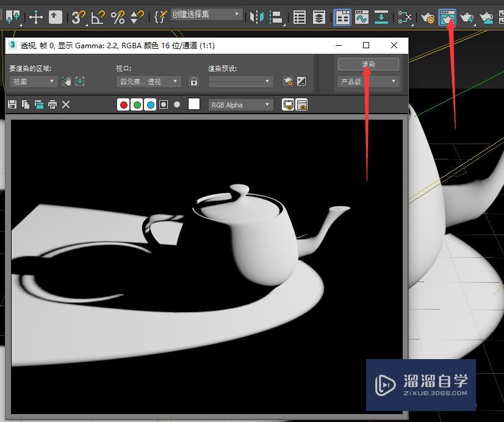
Task: Click the 视口 label
Action: (124, 68)
